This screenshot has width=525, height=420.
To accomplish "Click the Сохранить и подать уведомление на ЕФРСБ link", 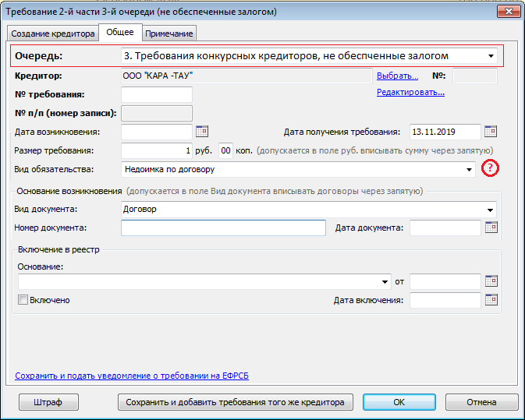I will [x=132, y=376].
